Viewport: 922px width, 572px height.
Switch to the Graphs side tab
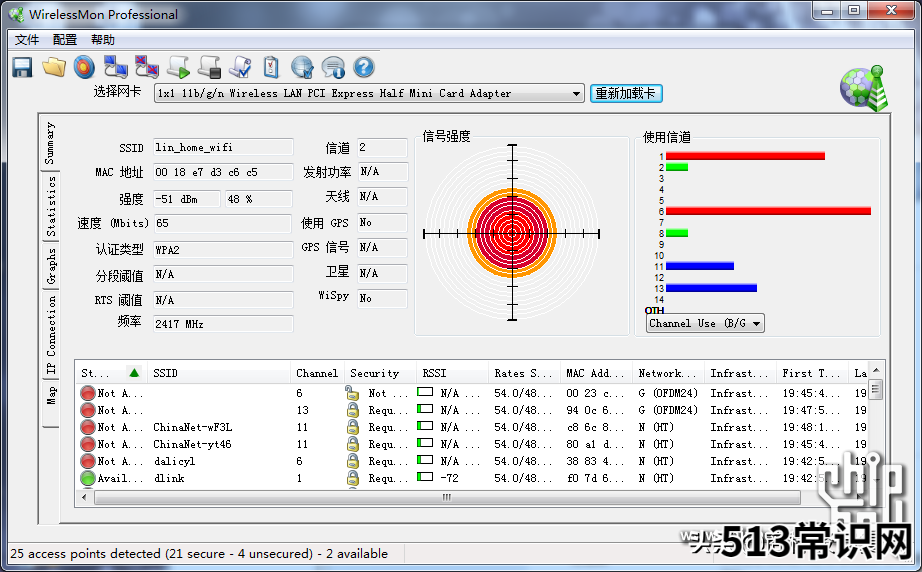pyautogui.click(x=51, y=266)
